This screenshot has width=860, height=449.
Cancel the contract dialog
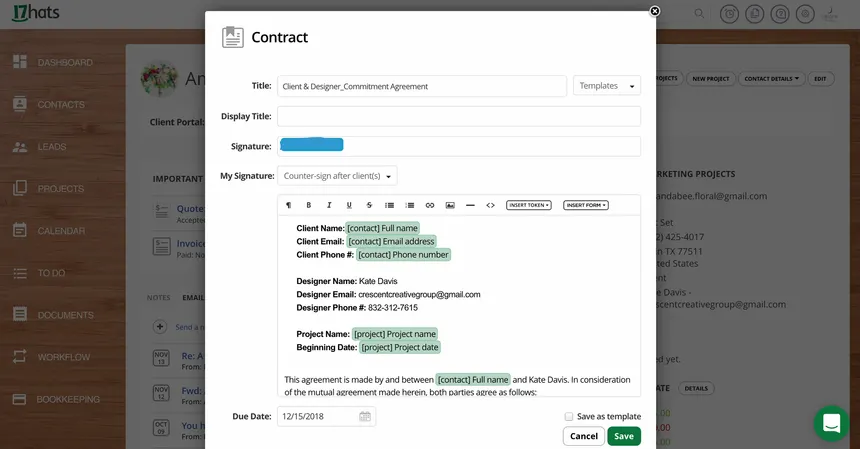(x=583, y=436)
